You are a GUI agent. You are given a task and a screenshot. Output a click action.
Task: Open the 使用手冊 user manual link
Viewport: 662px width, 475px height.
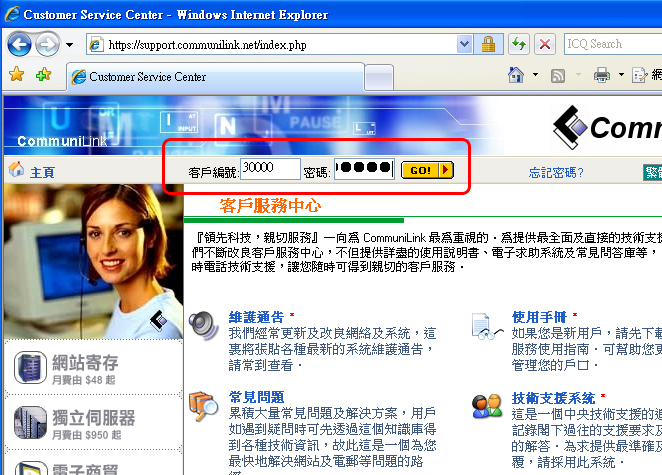click(x=539, y=318)
